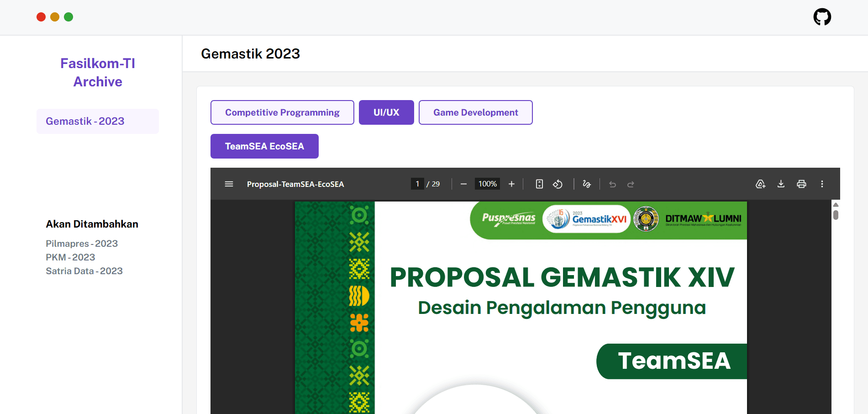
Task: Download the Proposal-TeamSEA-EcoSEA PDF
Action: click(781, 184)
